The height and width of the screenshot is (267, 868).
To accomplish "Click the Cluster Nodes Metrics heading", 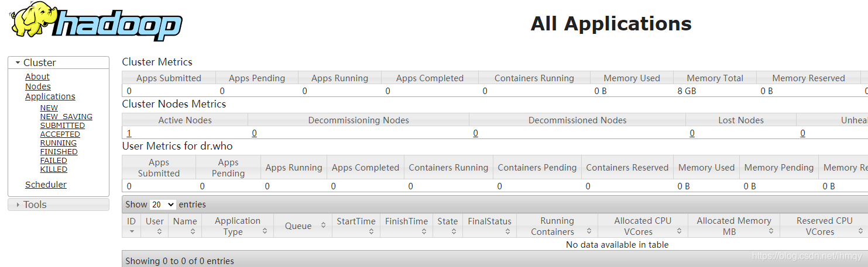I will 174,104.
